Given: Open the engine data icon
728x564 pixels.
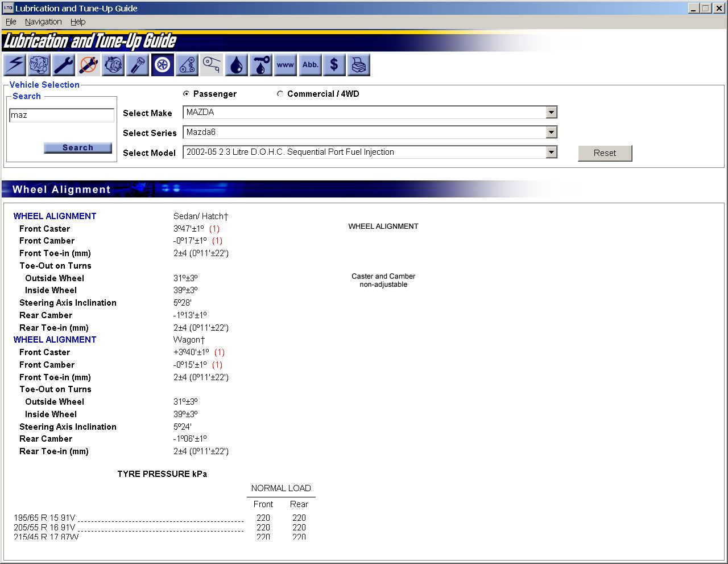Looking at the screenshot, I should (39, 65).
